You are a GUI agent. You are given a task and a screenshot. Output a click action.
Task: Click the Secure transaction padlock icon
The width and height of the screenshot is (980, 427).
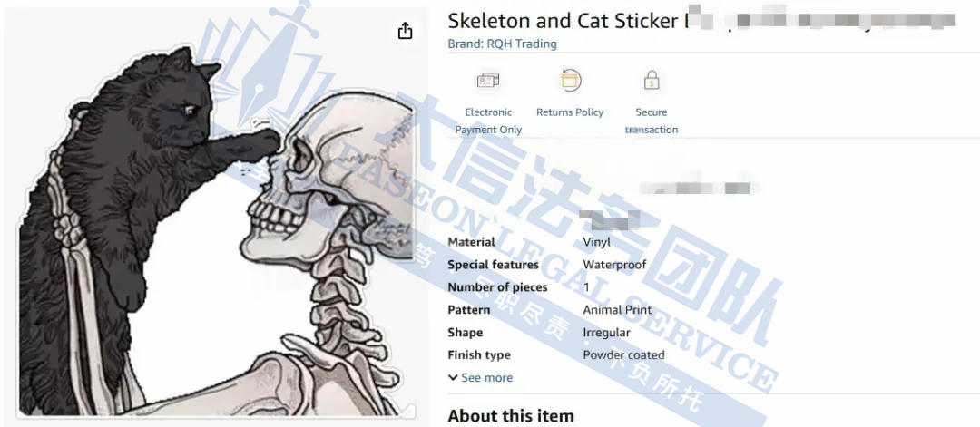652,80
